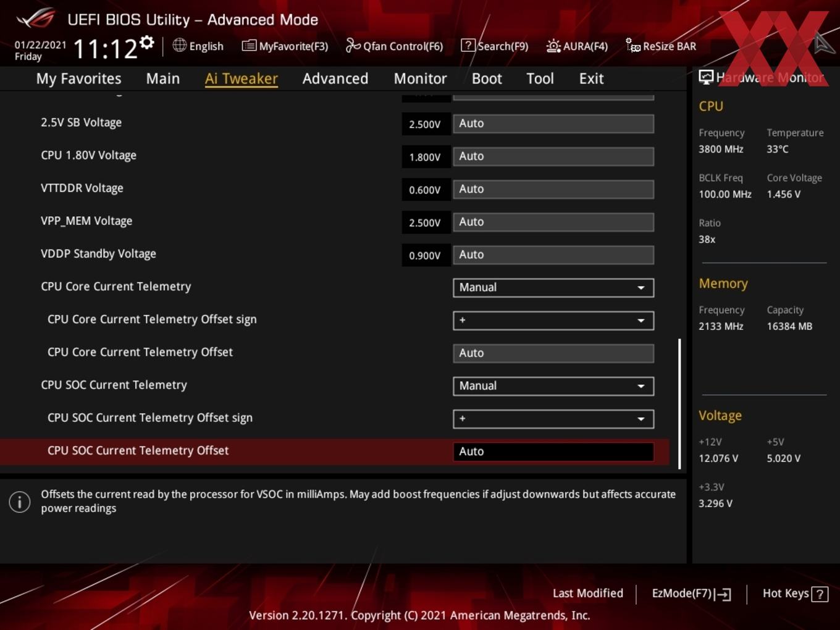Open CPU Core Current Telemetry dropdown
This screenshot has height=630, width=840.
coord(553,287)
